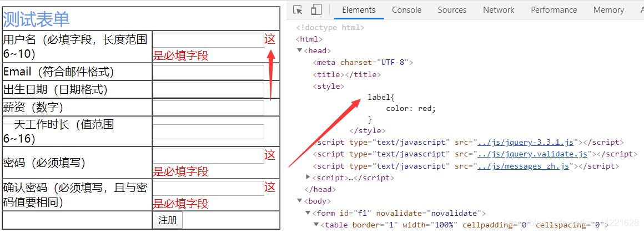Viewport: 644px width, 233px height.
Task: Focus the 一天工作时长 input field
Action: (208, 131)
